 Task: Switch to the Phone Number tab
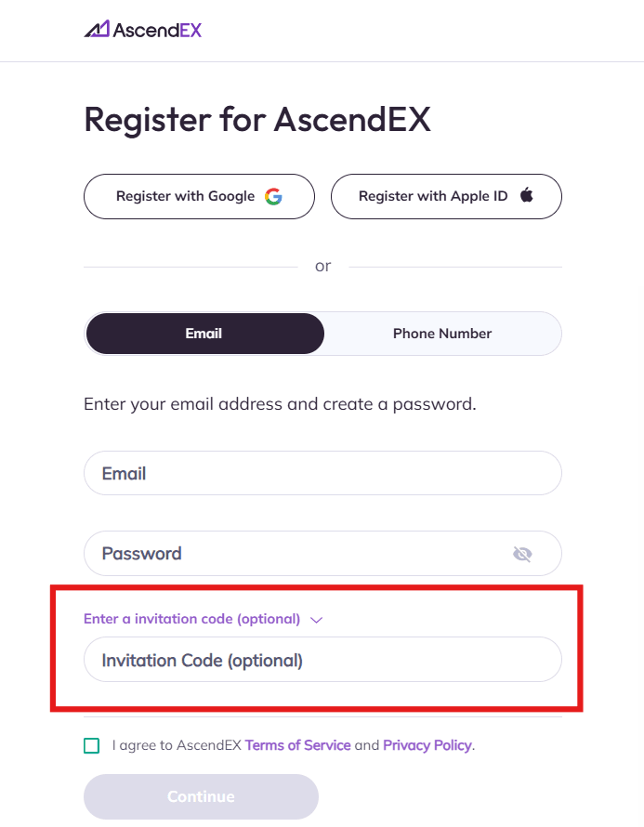(441, 334)
